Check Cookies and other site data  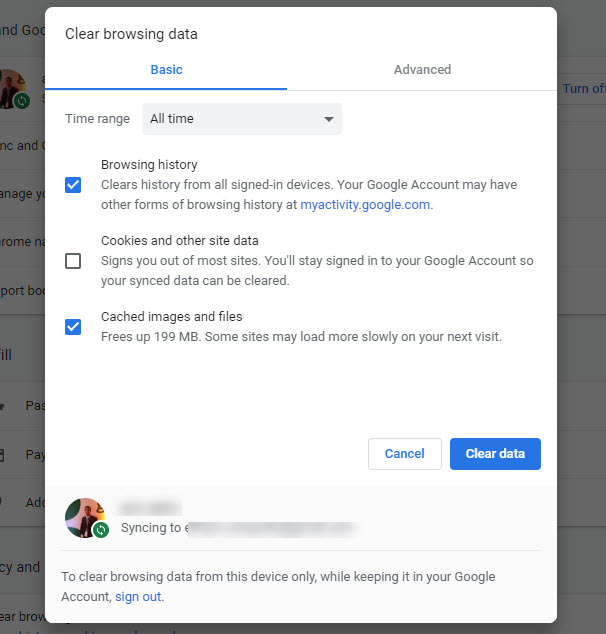[73, 261]
